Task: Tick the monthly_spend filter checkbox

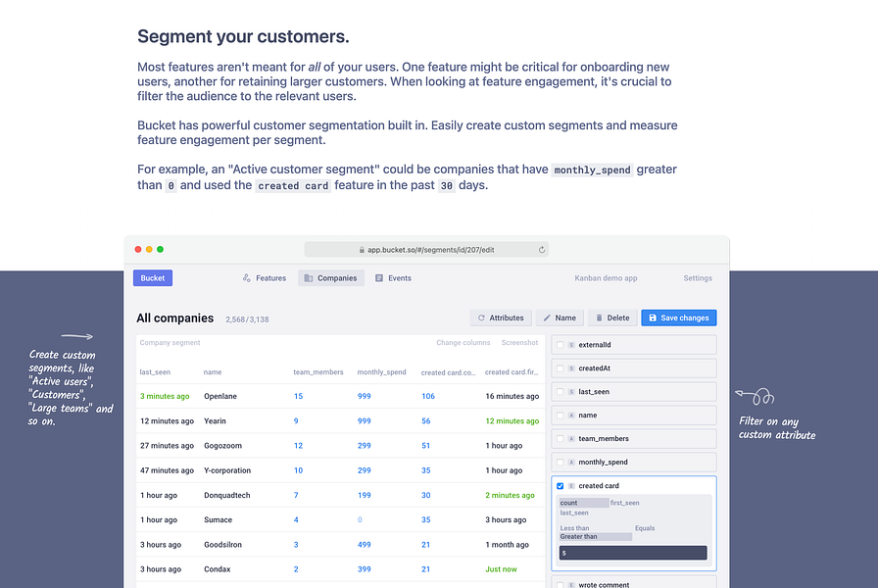Action: coord(560,462)
